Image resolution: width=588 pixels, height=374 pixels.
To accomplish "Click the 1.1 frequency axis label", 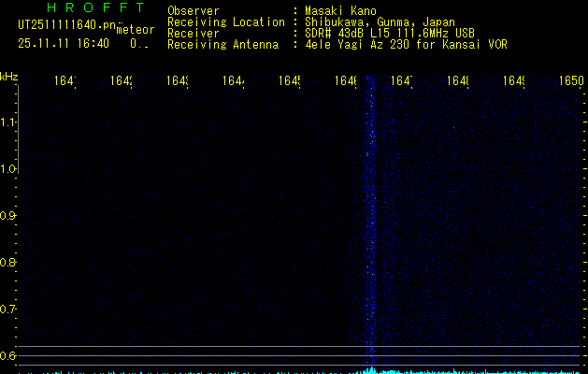I will (7, 122).
